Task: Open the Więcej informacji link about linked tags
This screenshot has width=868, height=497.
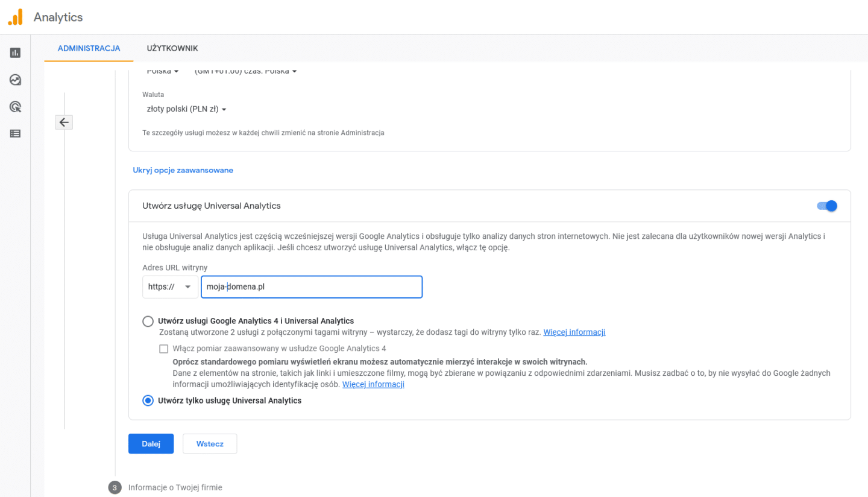Action: (574, 332)
